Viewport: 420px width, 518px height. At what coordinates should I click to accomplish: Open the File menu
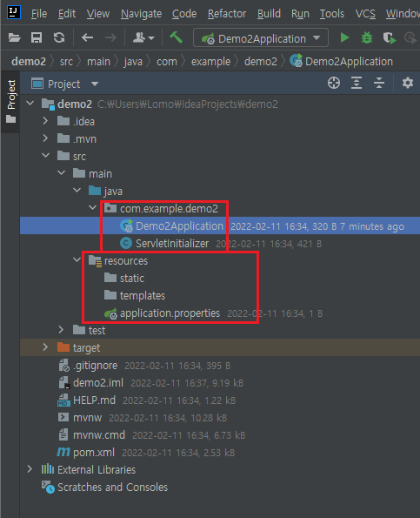(x=39, y=14)
